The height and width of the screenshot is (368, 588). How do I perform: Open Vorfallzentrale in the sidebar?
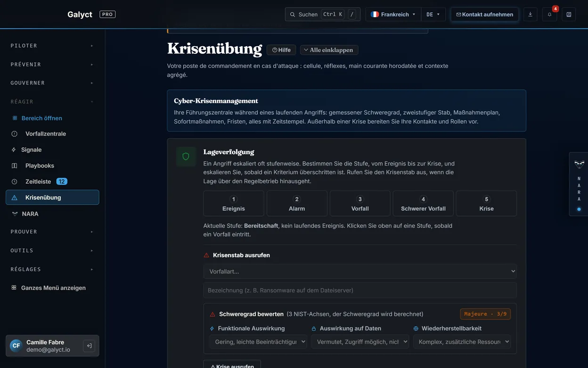pos(52,134)
